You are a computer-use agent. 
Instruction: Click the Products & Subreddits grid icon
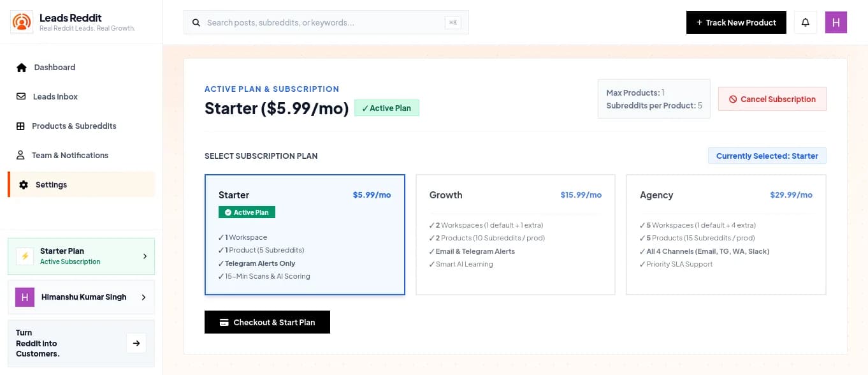[20, 126]
